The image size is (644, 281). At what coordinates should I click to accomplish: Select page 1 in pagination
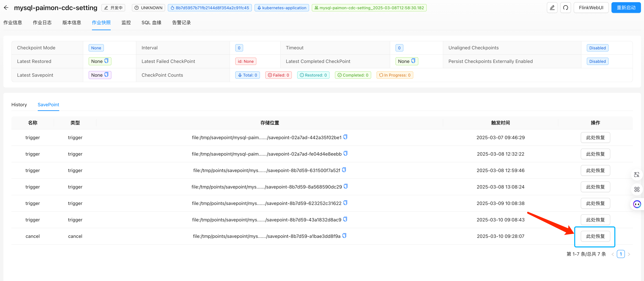[621, 254]
